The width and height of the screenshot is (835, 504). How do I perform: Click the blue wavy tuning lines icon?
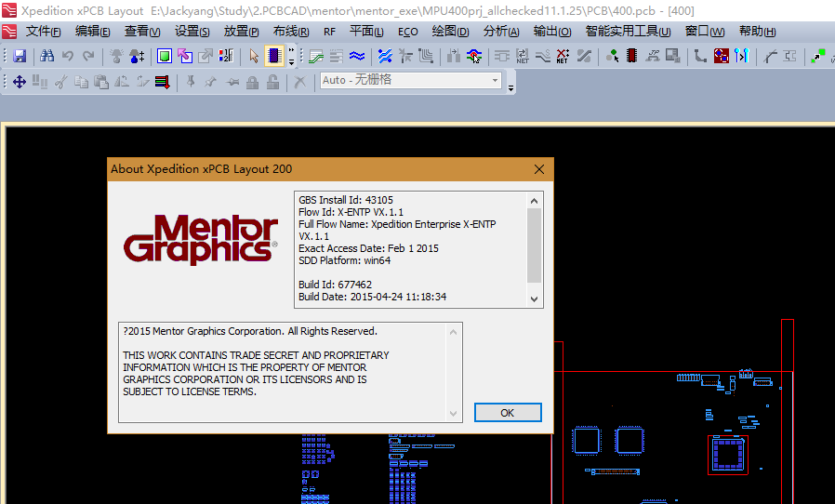point(357,56)
